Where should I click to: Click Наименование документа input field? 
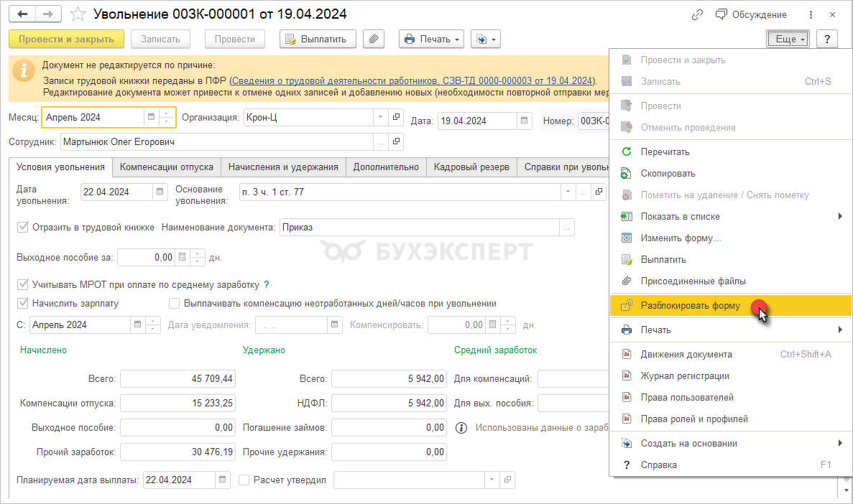point(419,228)
